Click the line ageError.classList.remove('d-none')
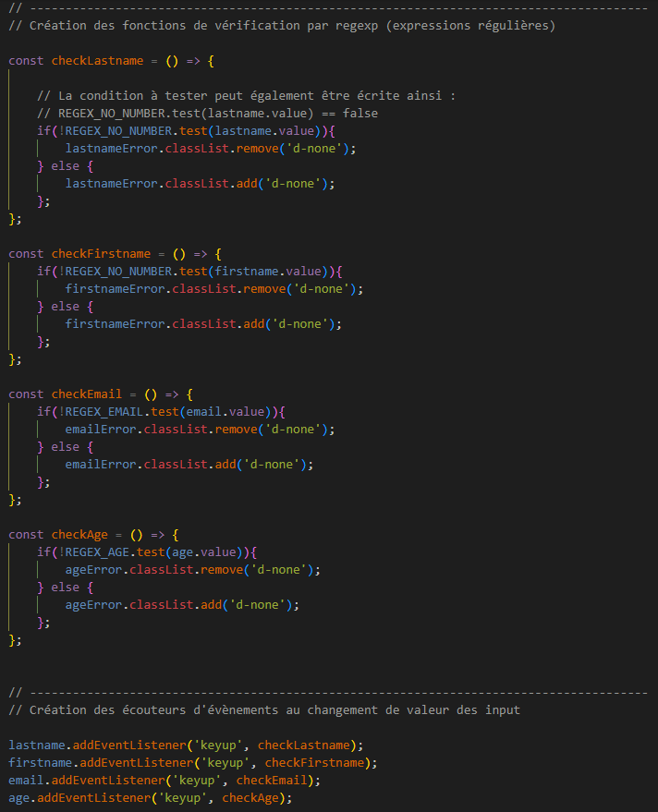Image resolution: width=658 pixels, height=812 pixels. pyautogui.click(x=193, y=570)
